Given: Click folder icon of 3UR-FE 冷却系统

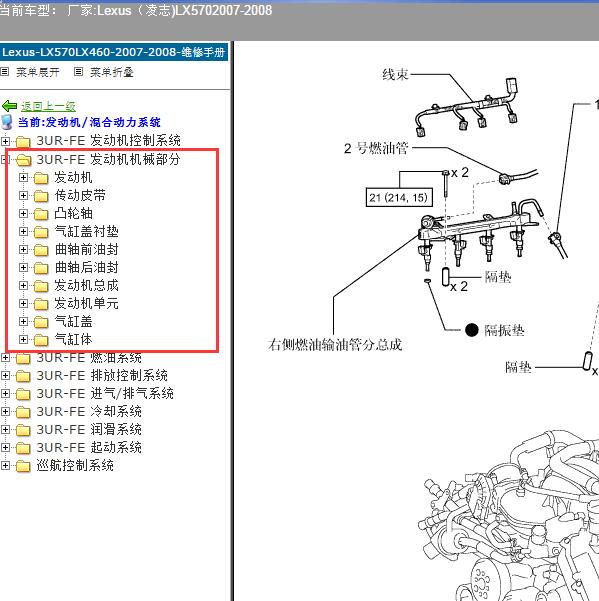Looking at the screenshot, I should pyautogui.click(x=23, y=412).
